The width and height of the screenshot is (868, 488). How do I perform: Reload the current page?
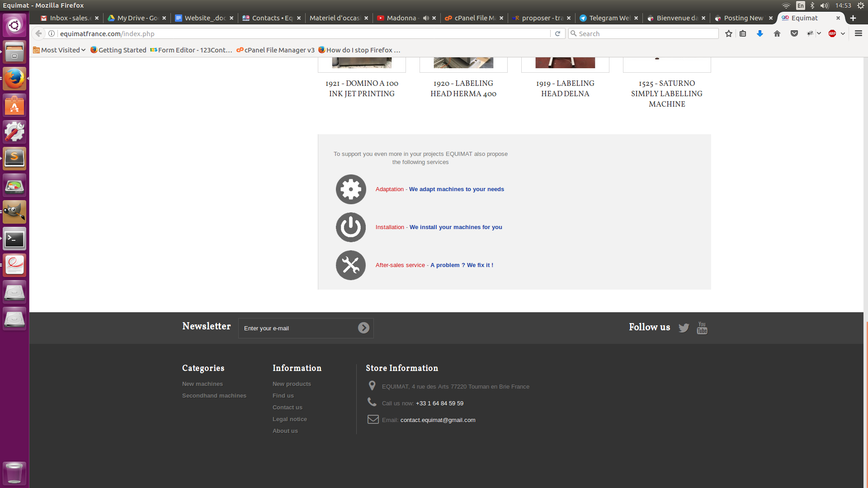click(x=557, y=34)
